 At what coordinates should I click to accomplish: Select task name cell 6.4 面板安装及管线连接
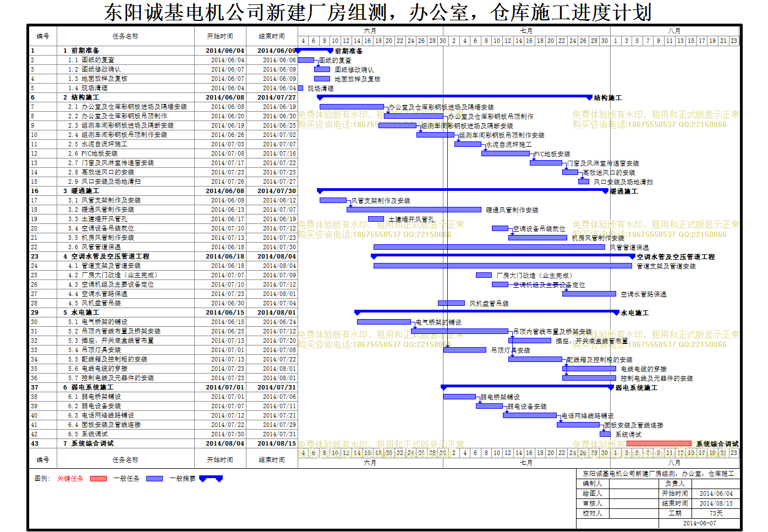click(x=125, y=425)
